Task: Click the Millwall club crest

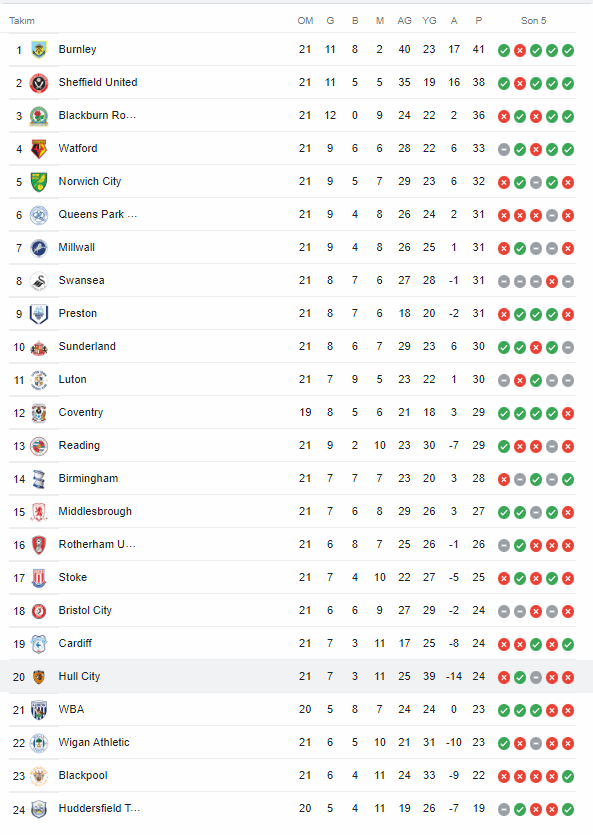Action: coord(39,248)
